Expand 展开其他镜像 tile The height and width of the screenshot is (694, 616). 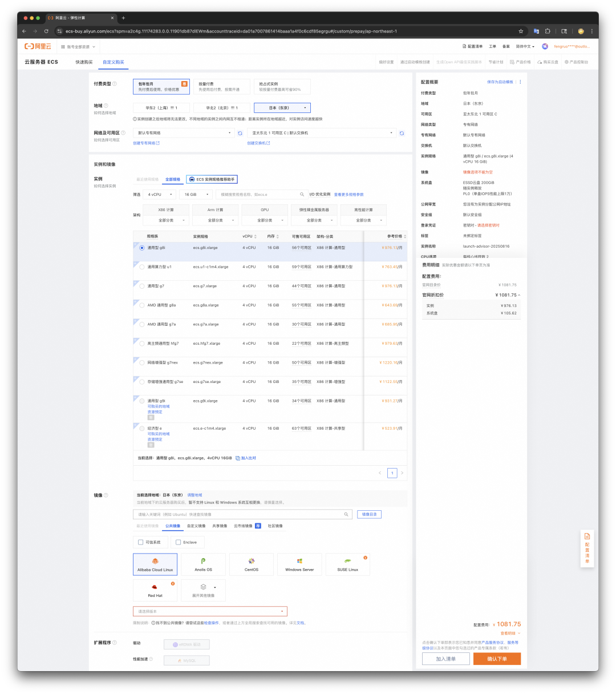pos(203,590)
